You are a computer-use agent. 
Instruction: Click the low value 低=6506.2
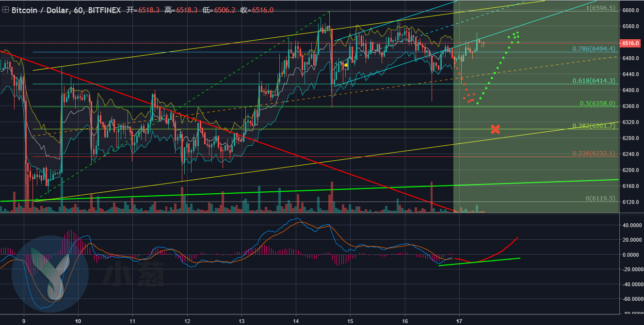click(219, 10)
